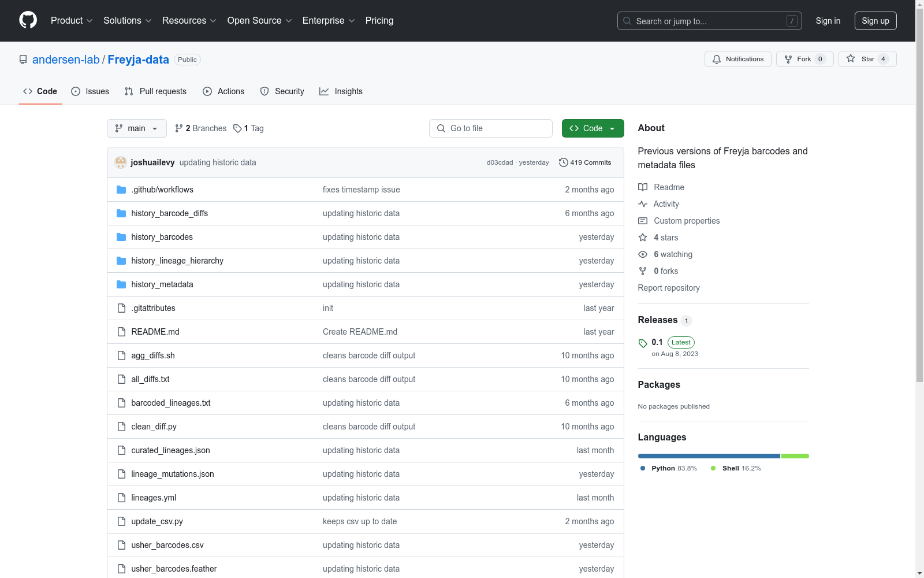924x578 pixels.
Task: Open the Pricing page
Action: tap(379, 21)
